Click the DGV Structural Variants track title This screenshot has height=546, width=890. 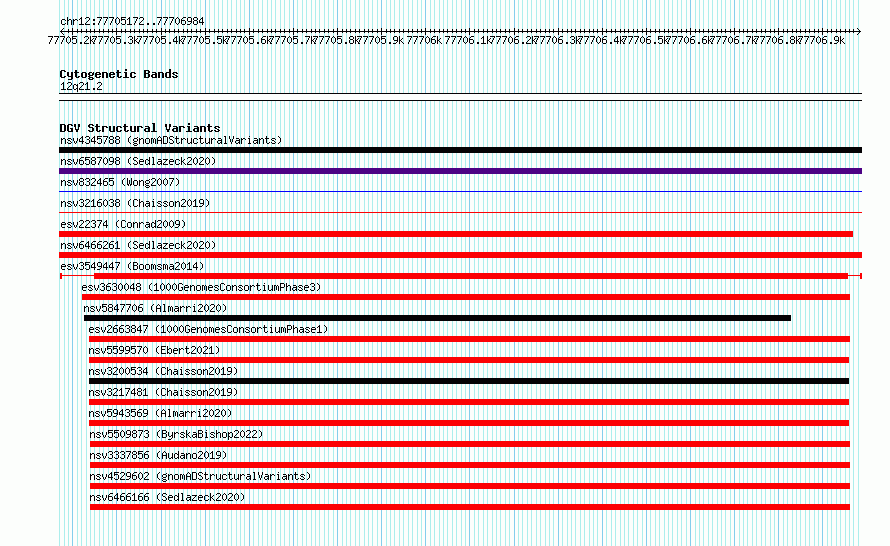click(140, 128)
